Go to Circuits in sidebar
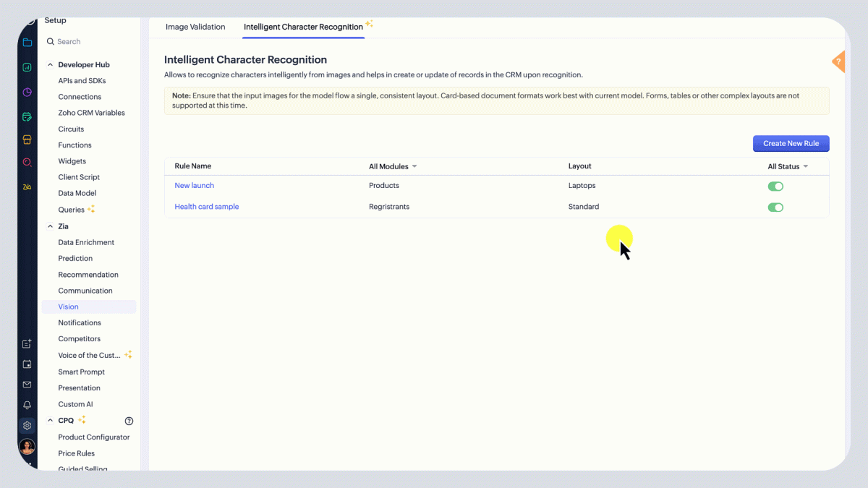The height and width of the screenshot is (488, 868). 71,129
